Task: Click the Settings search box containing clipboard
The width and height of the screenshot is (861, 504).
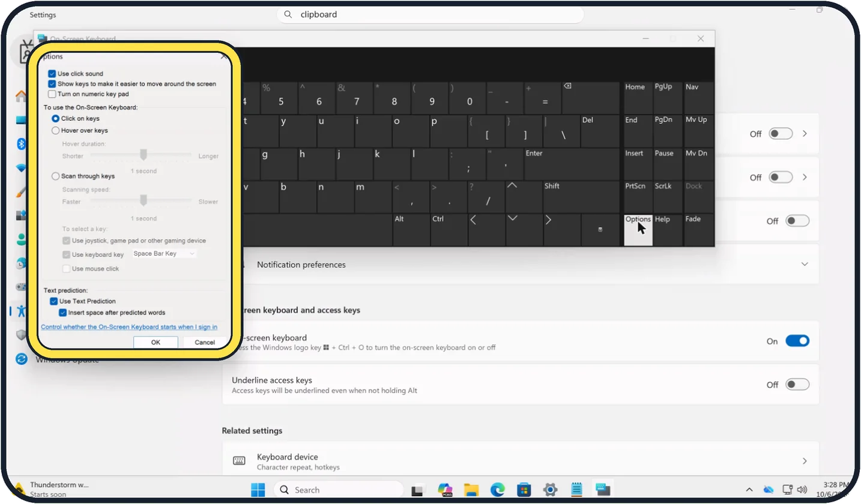Action: click(430, 14)
